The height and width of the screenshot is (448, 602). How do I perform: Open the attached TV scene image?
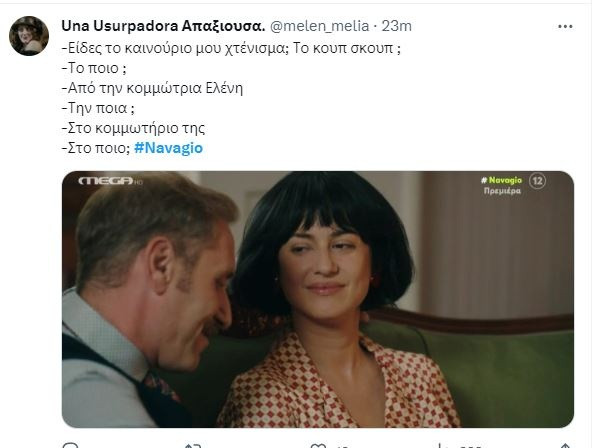pyautogui.click(x=318, y=299)
